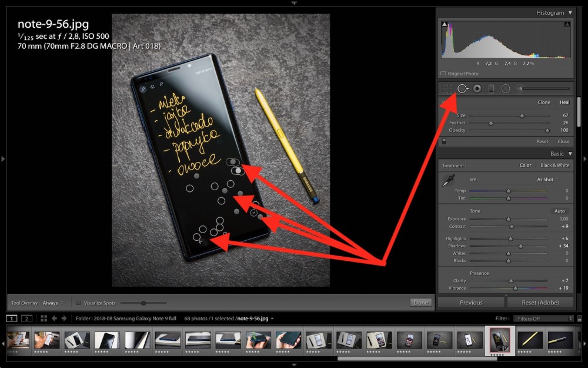Screen dimensions: 588x368
Task: Switch spot mode to Heal
Action: (x=564, y=102)
